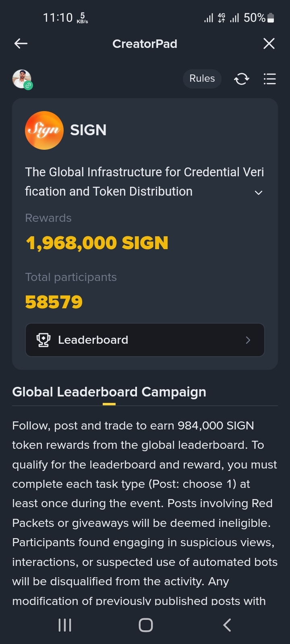Open the task list icon
The height and width of the screenshot is (644, 290).
point(269,79)
